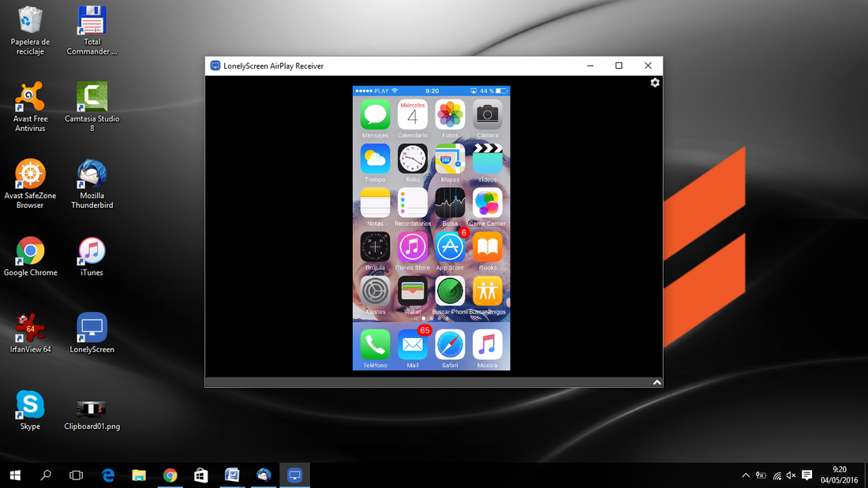Open battery status tray icon
The image size is (868, 488).
[761, 475]
